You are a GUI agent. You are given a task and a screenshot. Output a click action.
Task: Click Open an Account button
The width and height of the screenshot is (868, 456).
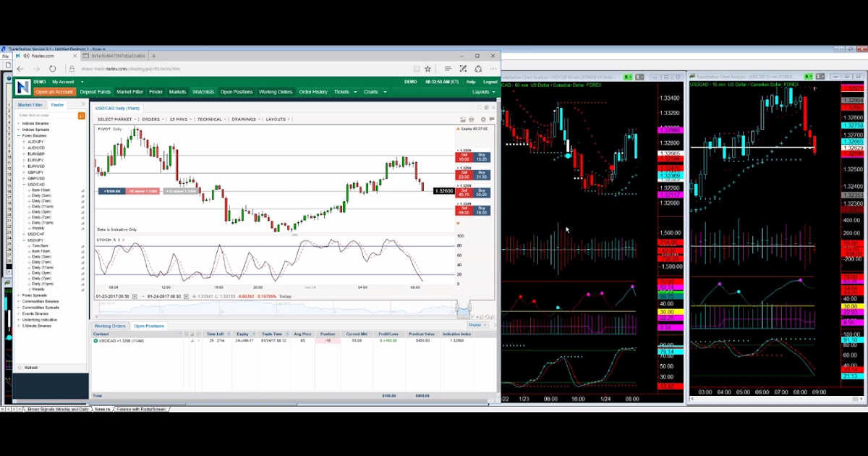[54, 92]
